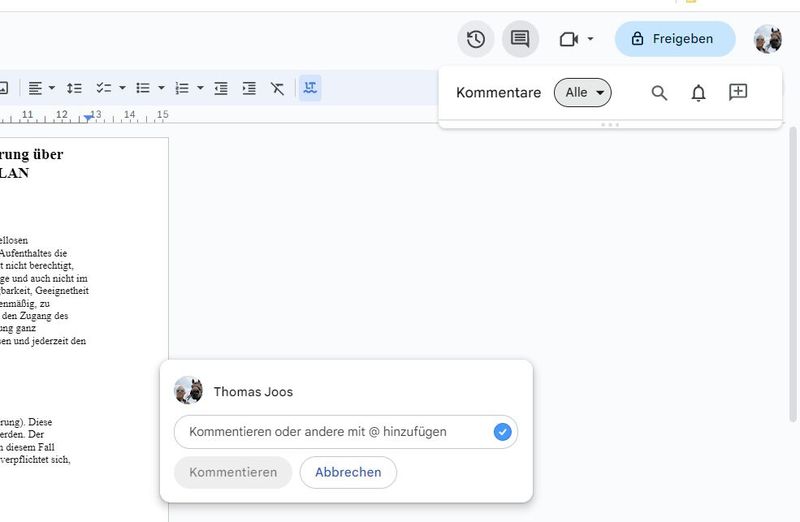This screenshot has height=522, width=800.
Task: Click the Thomas Joos name label
Action: 253,391
